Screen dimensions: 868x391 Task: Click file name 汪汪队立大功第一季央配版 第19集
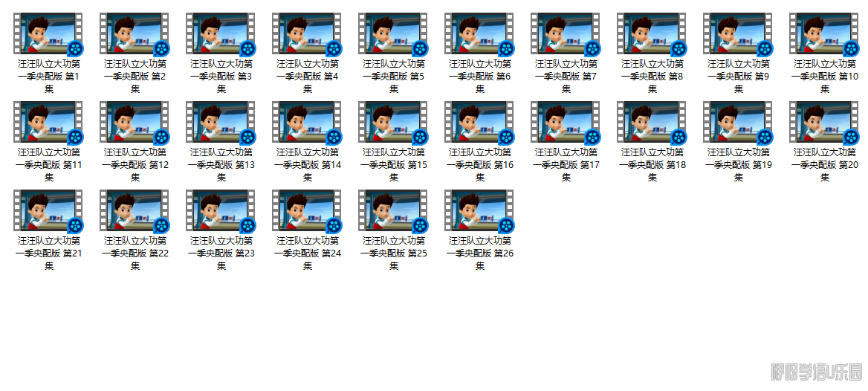(x=739, y=165)
